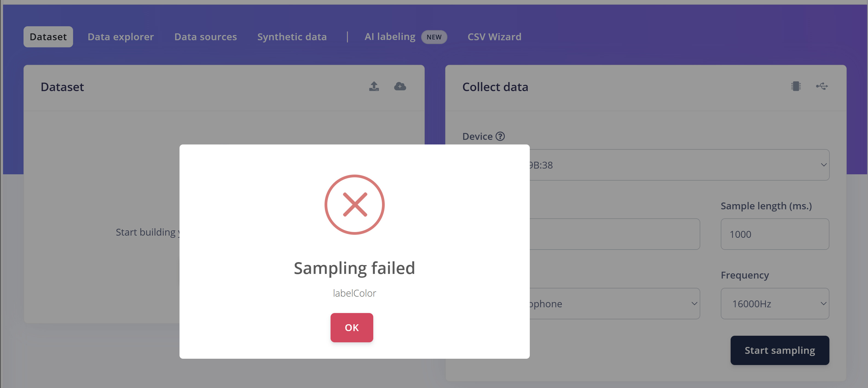The height and width of the screenshot is (388, 868).
Task: Open the Device help question mark icon
Action: 500,137
